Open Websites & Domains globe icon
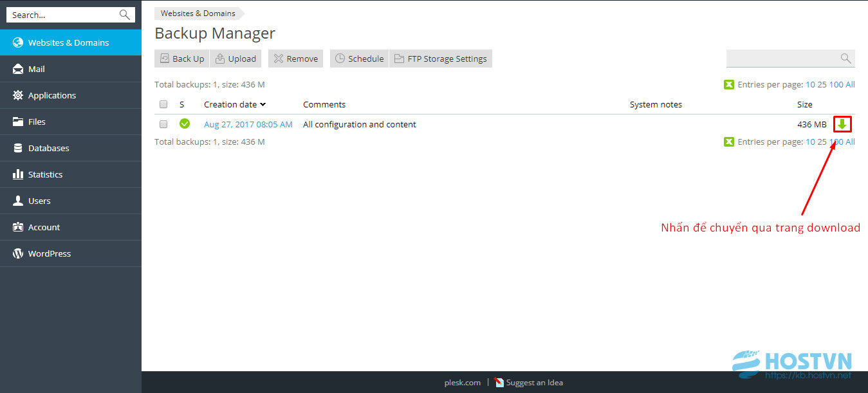 coord(18,42)
